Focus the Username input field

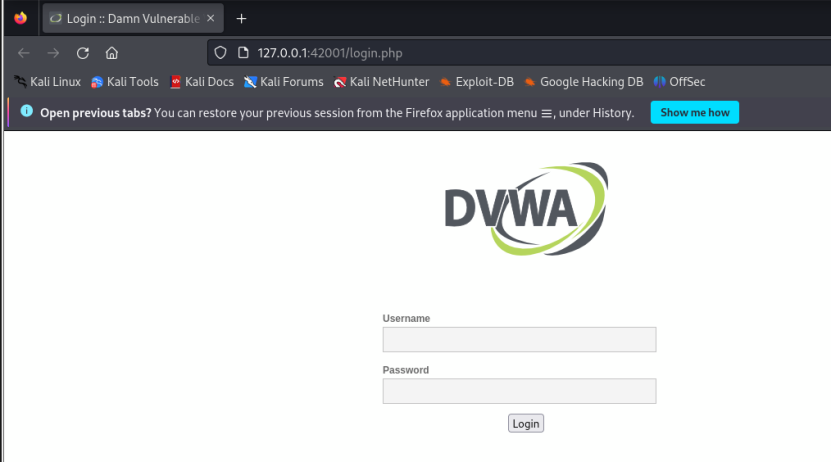[519, 340]
